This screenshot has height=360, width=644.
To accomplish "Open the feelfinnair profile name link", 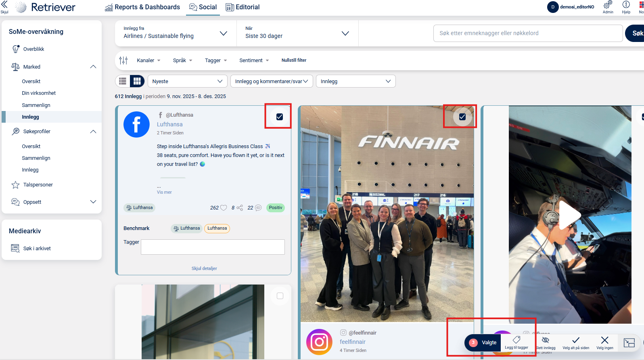I will click(x=353, y=342).
